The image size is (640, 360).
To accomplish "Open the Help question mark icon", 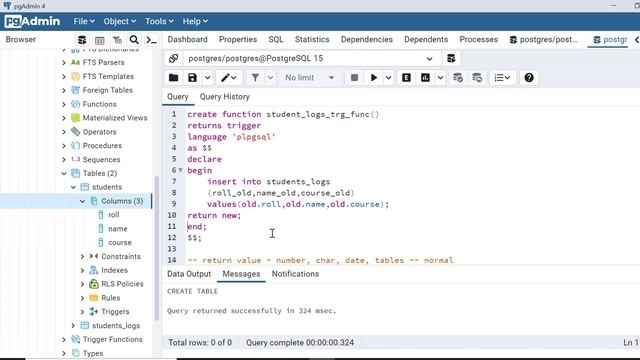I will pos(529,78).
